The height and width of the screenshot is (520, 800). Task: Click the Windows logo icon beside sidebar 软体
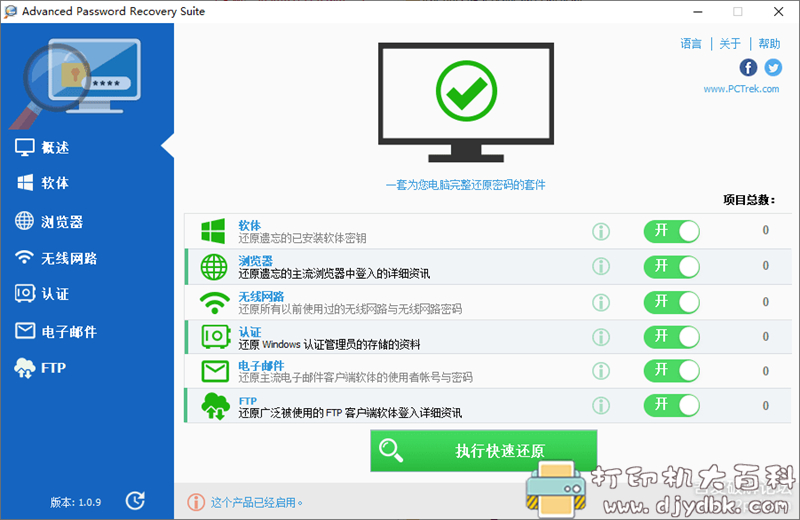coord(24,183)
